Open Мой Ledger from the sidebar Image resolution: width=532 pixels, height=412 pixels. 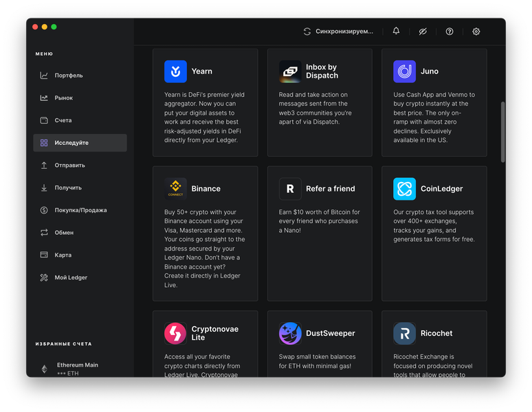coord(80,277)
